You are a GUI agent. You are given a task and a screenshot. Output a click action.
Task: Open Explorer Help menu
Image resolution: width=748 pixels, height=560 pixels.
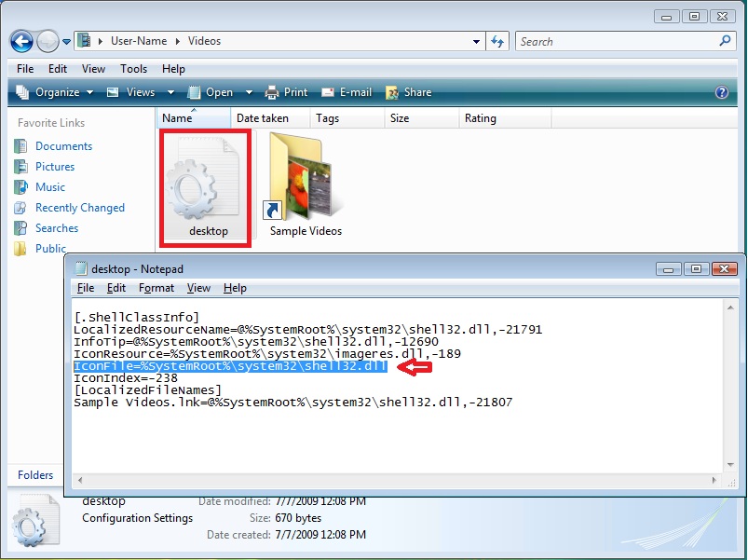coord(173,69)
